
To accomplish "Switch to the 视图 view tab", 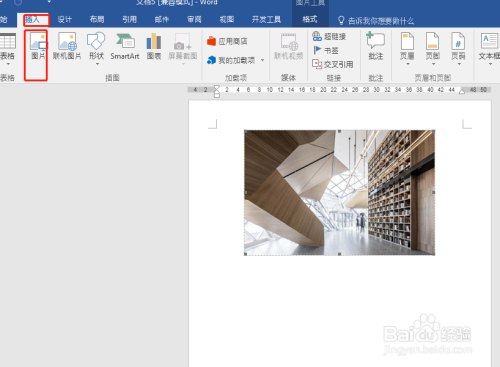I will (227, 20).
